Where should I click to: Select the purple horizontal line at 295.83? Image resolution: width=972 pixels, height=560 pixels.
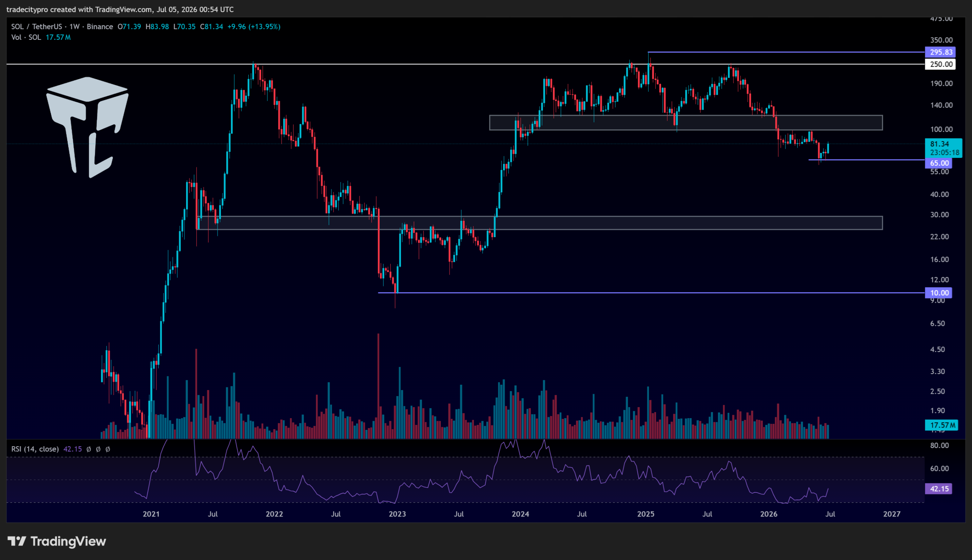coord(786,52)
